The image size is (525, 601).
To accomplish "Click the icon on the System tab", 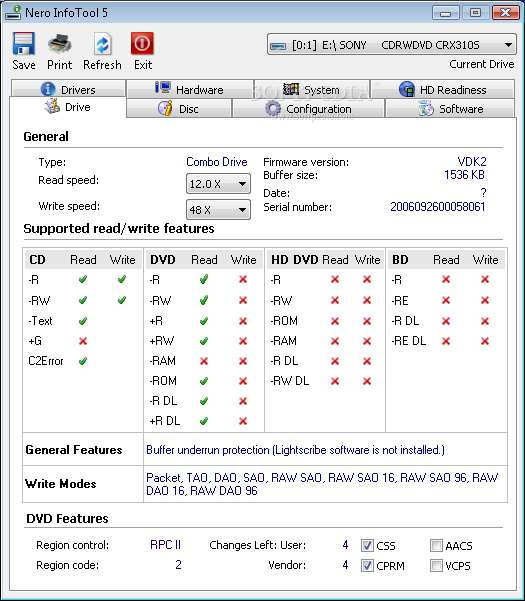I will coord(291,89).
